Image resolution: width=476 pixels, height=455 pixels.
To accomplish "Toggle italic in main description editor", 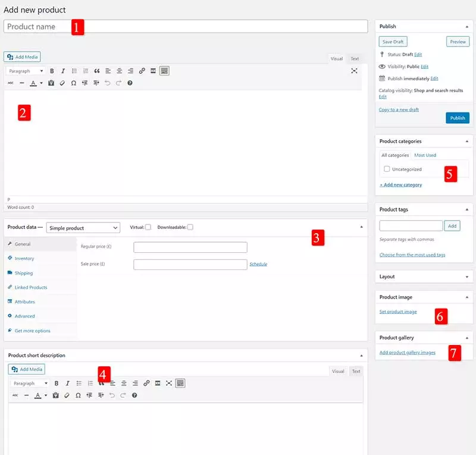I will [63, 71].
